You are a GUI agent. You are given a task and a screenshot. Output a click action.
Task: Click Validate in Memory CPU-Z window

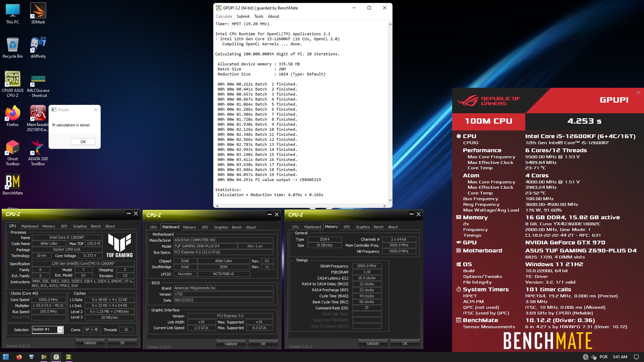(x=373, y=344)
